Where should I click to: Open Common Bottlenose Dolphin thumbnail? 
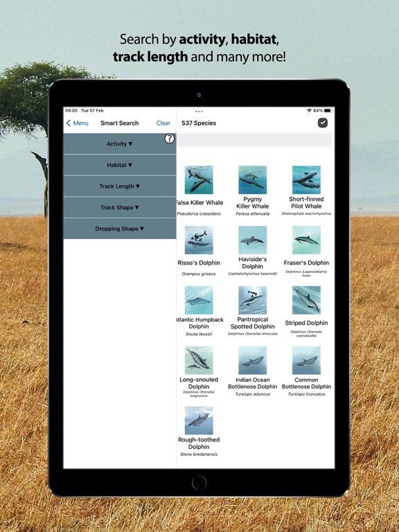[x=306, y=360]
